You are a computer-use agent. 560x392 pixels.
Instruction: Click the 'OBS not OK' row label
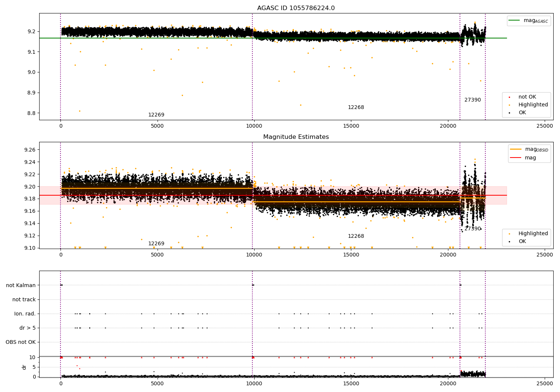click(21, 342)
